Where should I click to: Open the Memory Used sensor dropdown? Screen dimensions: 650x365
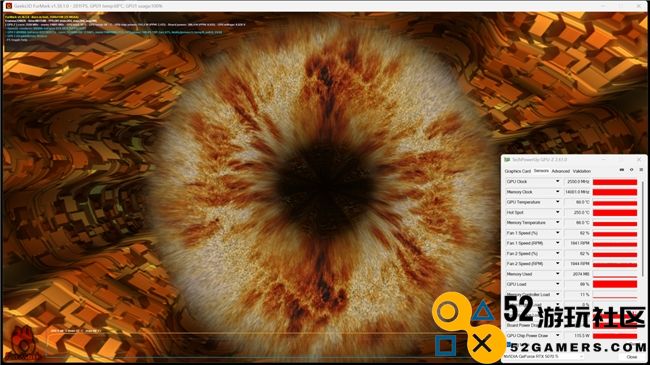pos(558,274)
